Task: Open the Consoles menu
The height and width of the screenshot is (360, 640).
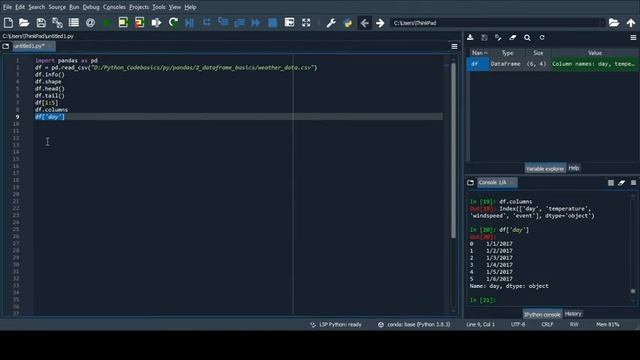Action: point(114,7)
